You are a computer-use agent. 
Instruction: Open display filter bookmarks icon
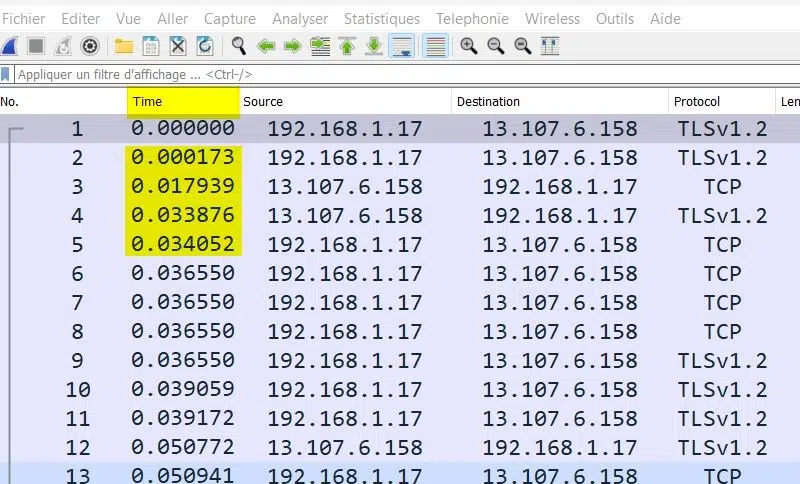pyautogui.click(x=5, y=74)
